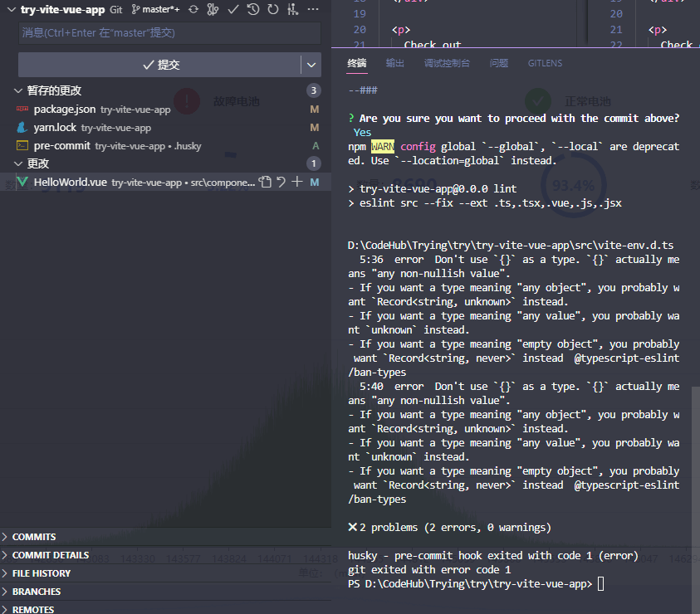Switch branch via master*+ indicator
Screen dimensions: 700x614
(156, 9)
